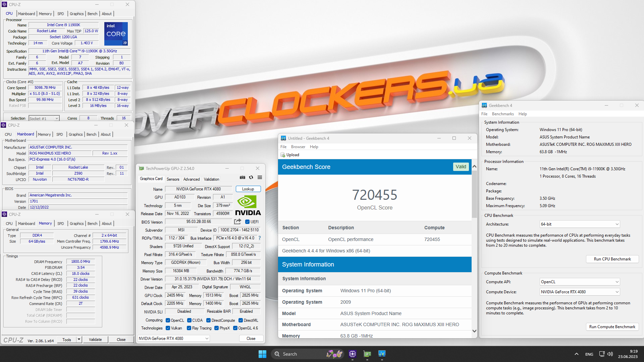Open Browser menu in Untitled Geekbench window
The height and width of the screenshot is (362, 644).
click(x=298, y=147)
